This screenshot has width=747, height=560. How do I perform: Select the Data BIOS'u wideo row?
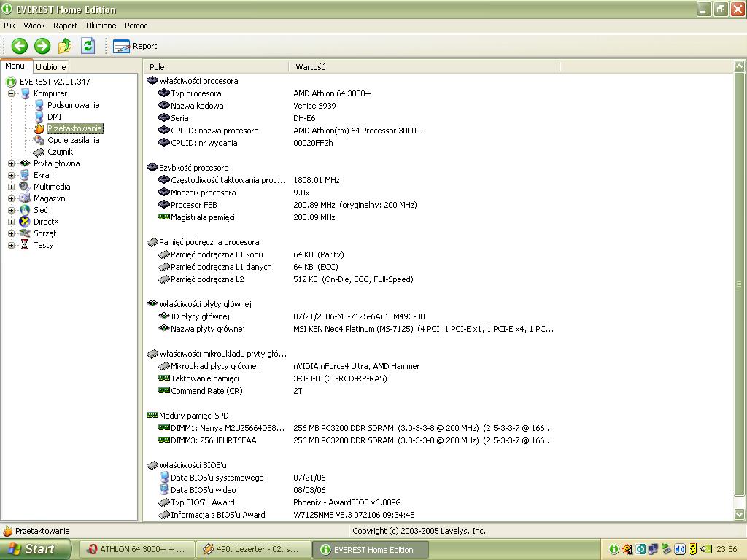coord(352,489)
